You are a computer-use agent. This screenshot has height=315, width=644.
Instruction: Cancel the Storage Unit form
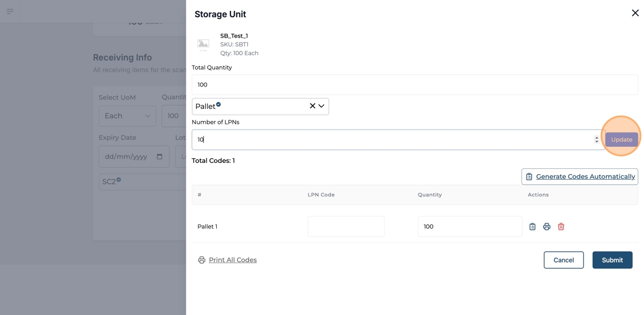[x=563, y=260]
